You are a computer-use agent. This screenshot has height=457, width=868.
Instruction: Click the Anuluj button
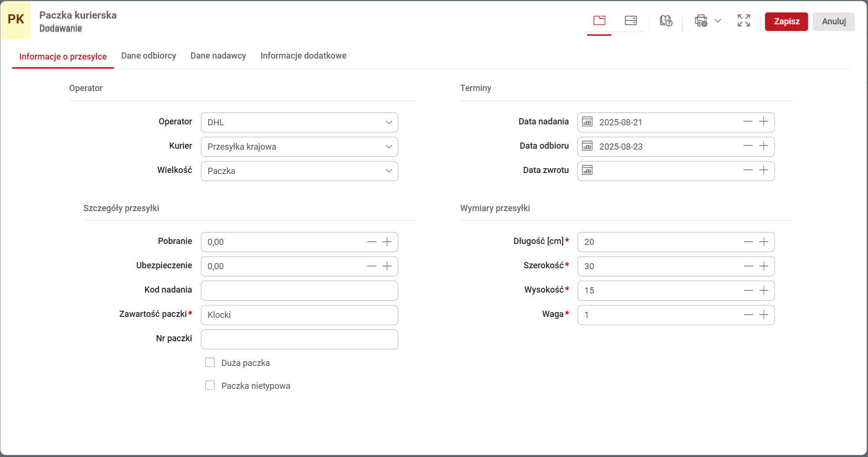pyautogui.click(x=833, y=21)
